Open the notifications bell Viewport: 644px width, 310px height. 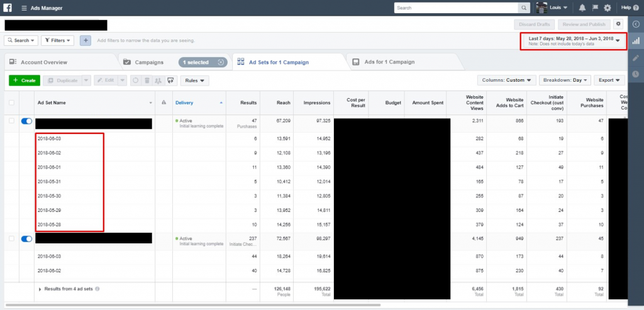click(582, 8)
